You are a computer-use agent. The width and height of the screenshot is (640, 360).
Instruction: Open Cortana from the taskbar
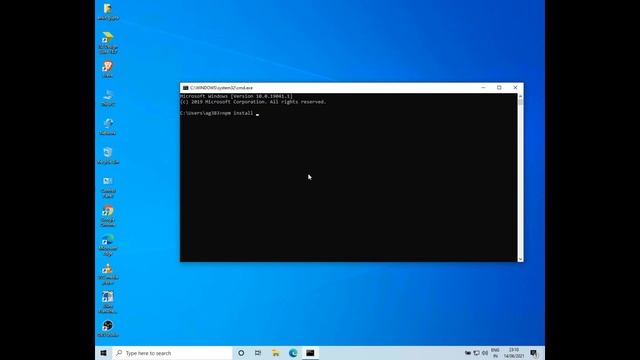point(241,353)
